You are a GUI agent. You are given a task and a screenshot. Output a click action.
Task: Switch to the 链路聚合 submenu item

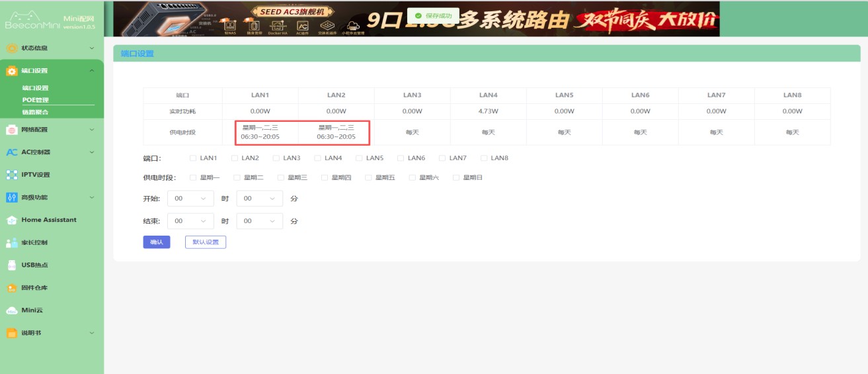pos(35,112)
